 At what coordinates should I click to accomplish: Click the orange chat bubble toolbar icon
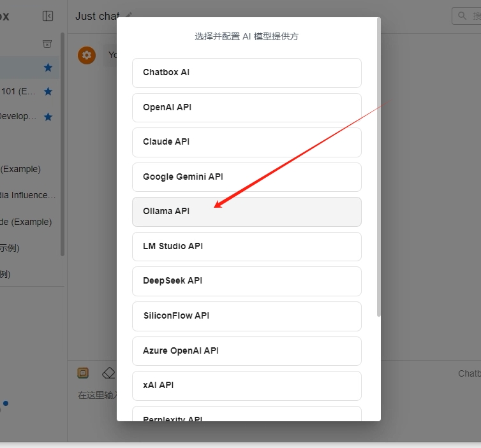pyautogui.click(x=83, y=373)
